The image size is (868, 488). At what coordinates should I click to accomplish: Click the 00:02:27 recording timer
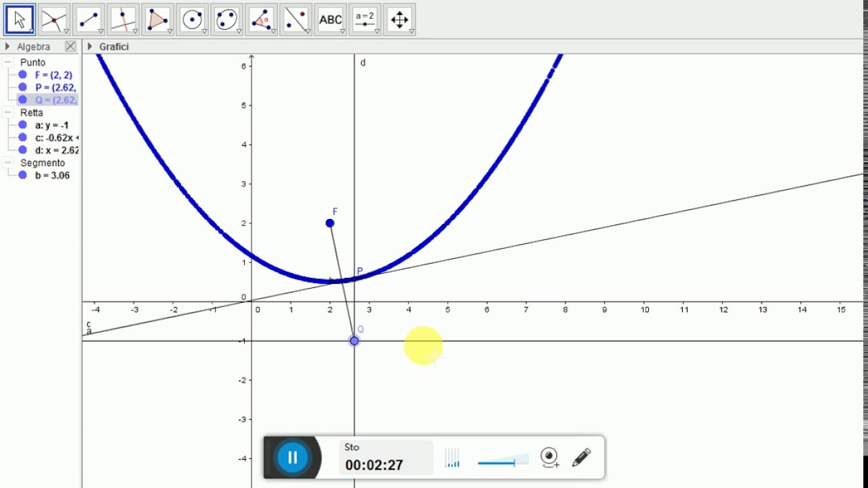(x=374, y=465)
